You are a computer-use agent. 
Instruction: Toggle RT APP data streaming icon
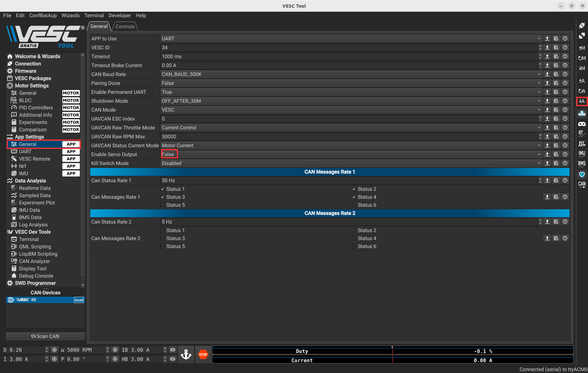pos(582,144)
